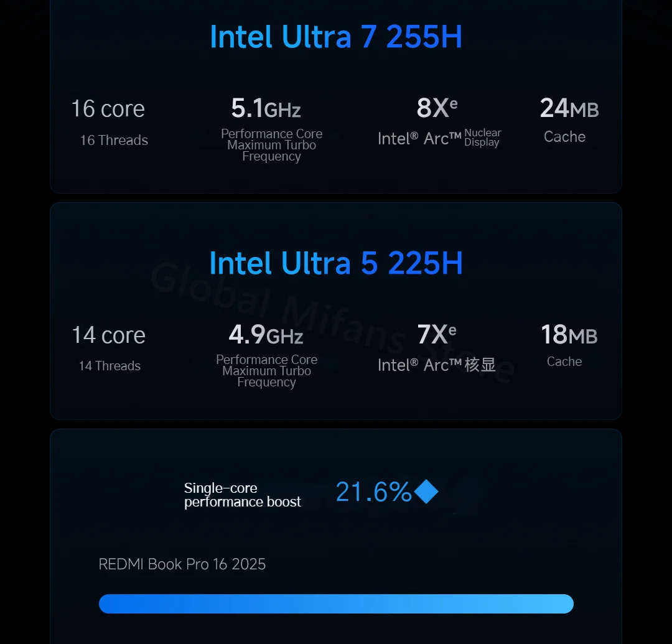Click the Intel Arc 核显 label
The image size is (672, 644).
437,365
